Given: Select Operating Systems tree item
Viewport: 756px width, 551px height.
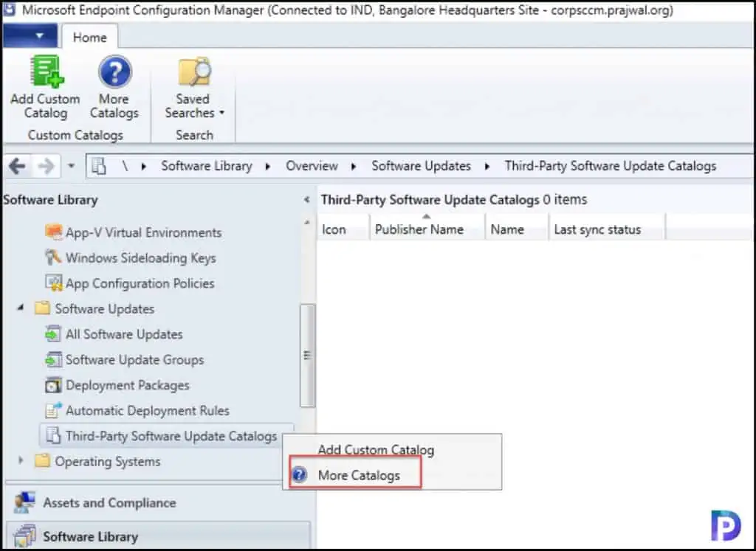Looking at the screenshot, I should point(108,462).
